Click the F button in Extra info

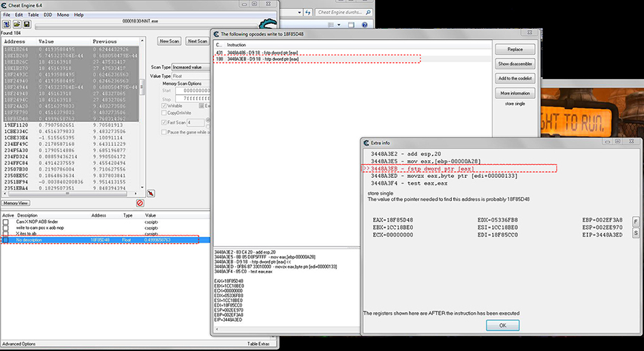coord(636,222)
